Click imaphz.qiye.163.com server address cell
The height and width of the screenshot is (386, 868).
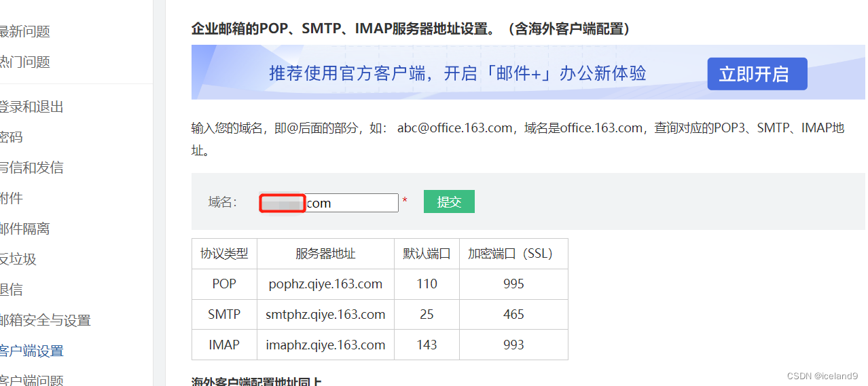click(325, 345)
